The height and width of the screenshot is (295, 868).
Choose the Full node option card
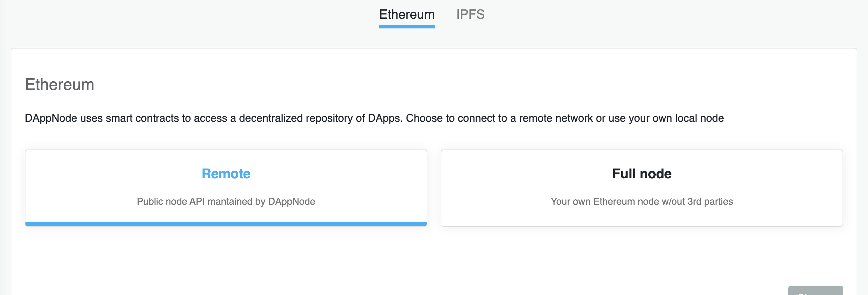coord(642,188)
